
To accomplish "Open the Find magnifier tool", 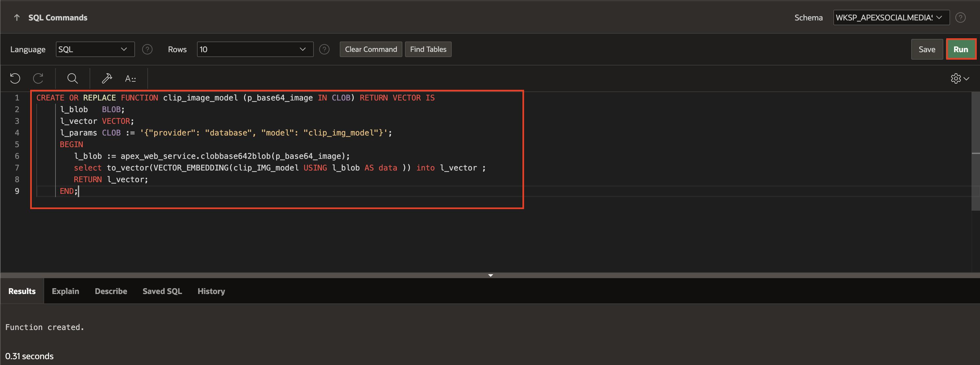I will tap(72, 79).
